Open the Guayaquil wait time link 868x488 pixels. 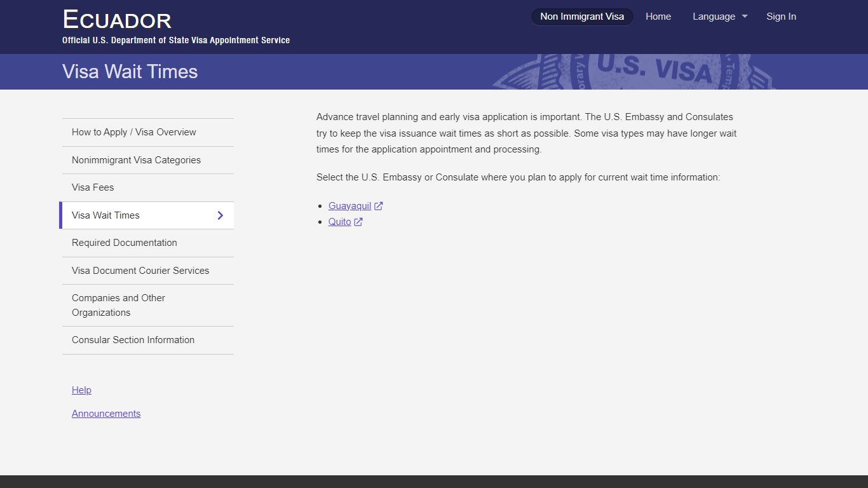pos(349,206)
